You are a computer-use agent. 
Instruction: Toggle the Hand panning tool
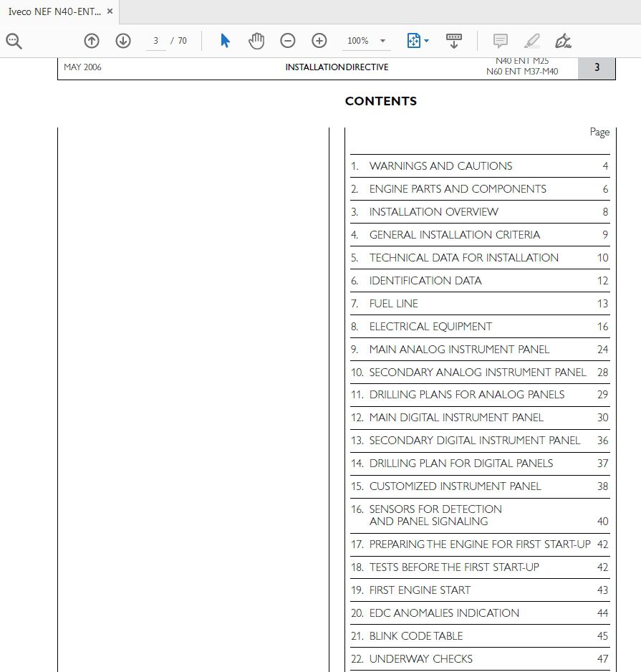pyautogui.click(x=256, y=41)
